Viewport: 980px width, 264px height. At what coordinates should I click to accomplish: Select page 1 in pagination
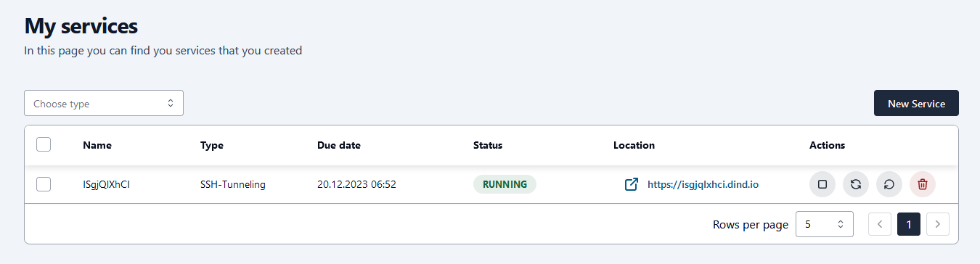909,224
